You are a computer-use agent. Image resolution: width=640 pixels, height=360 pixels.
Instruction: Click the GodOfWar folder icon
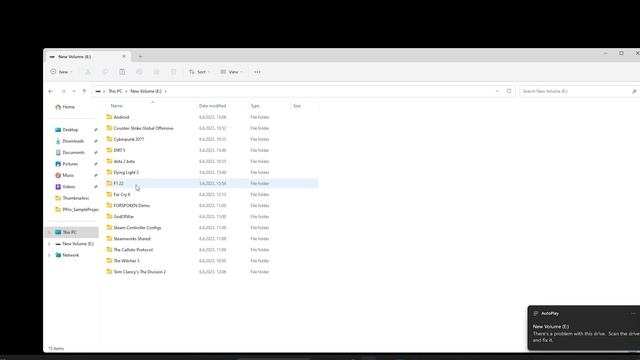click(x=109, y=216)
